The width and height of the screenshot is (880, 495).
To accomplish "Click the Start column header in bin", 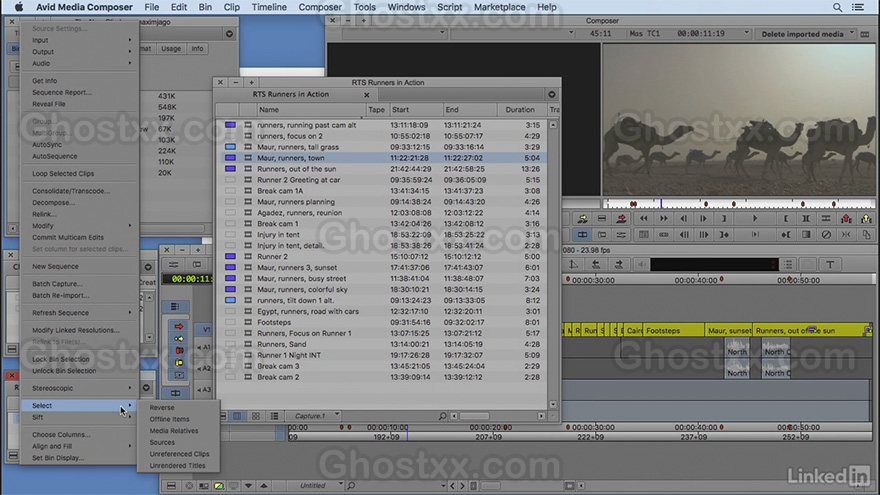I will click(414, 109).
